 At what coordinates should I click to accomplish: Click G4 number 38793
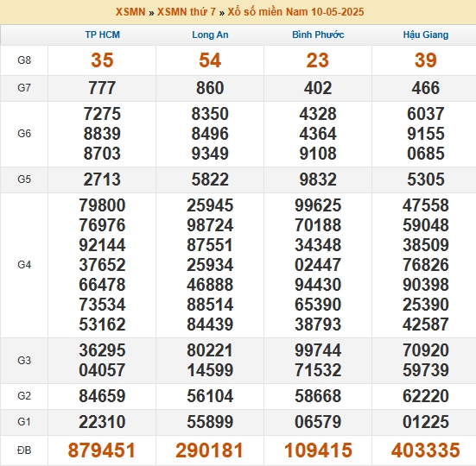(x=318, y=324)
